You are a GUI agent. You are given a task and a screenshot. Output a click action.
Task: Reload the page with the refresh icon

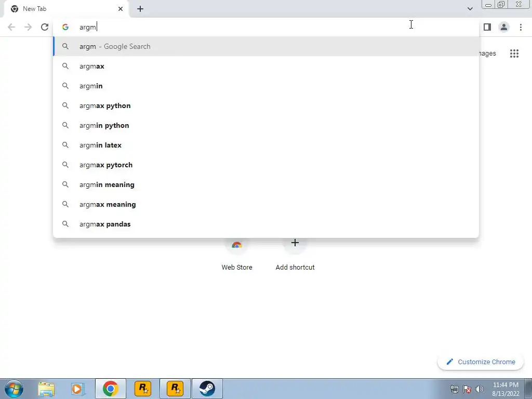pyautogui.click(x=45, y=27)
